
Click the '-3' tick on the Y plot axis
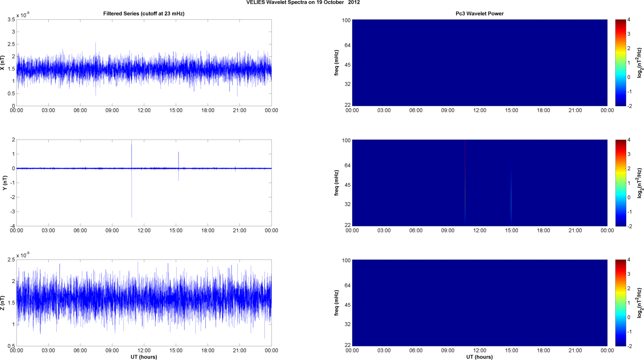(x=12, y=212)
